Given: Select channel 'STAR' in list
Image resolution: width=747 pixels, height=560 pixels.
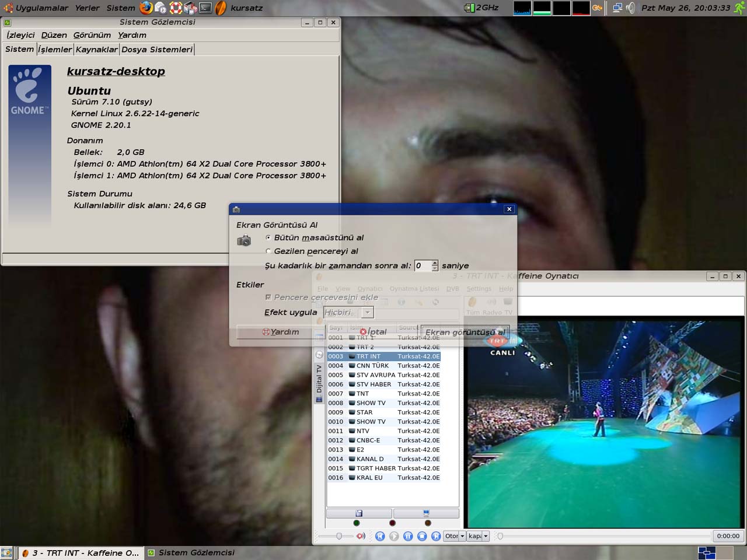Looking at the screenshot, I should 384,412.
